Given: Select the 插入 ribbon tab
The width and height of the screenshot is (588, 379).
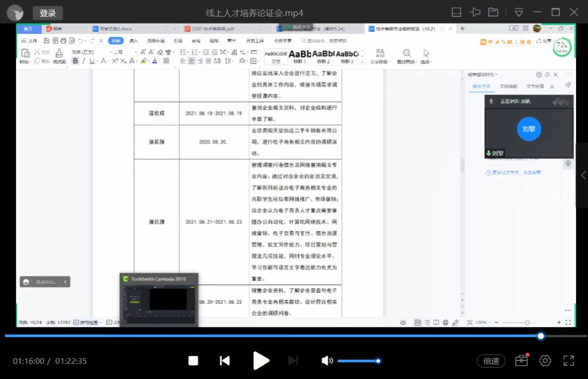Looking at the screenshot, I should pyautogui.click(x=134, y=41).
